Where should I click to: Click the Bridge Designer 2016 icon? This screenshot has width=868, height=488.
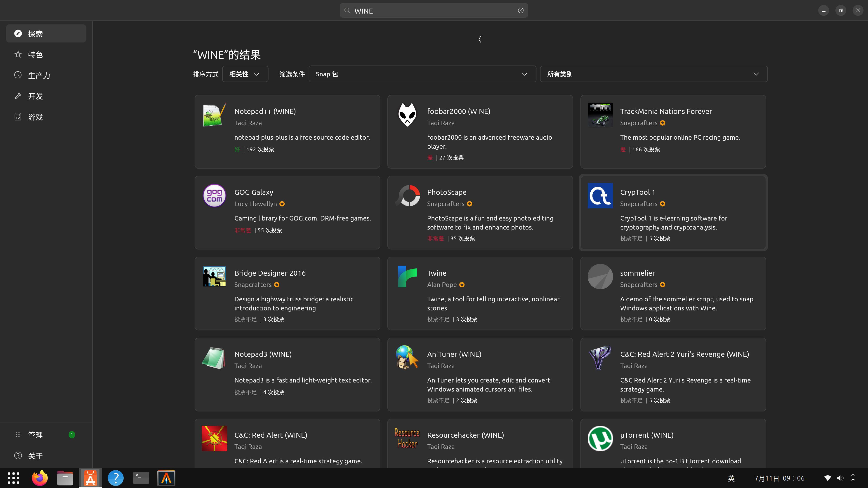[x=214, y=277]
